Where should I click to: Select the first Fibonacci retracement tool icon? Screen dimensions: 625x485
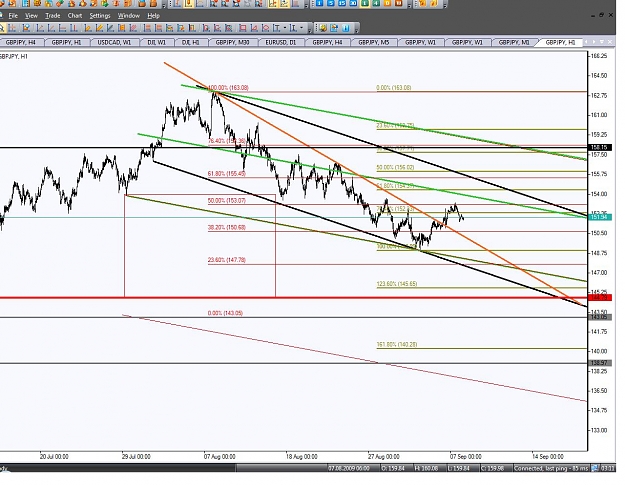(147, 28)
